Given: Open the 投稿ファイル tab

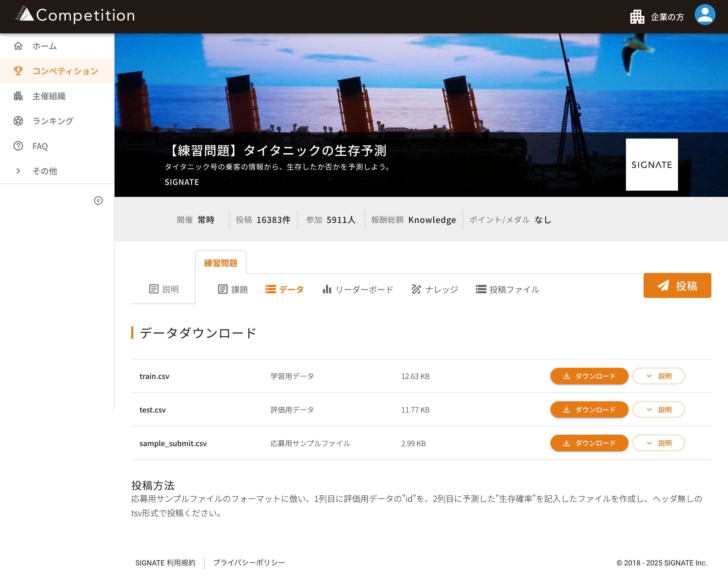Looking at the screenshot, I should 507,289.
